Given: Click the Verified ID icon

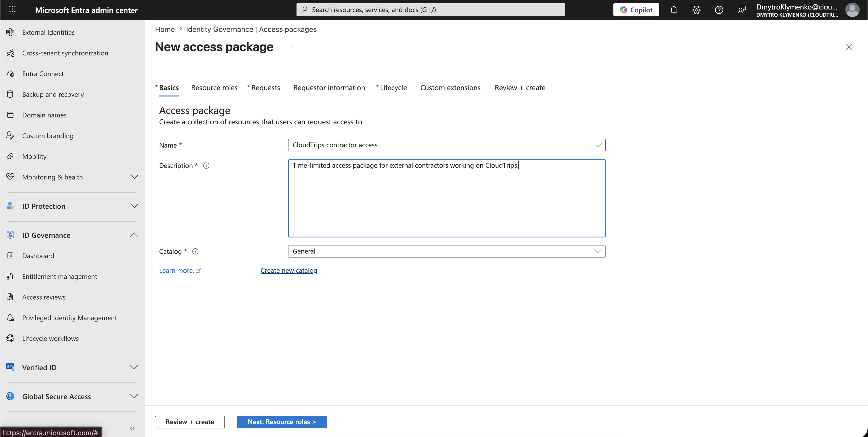Looking at the screenshot, I should (x=10, y=367).
